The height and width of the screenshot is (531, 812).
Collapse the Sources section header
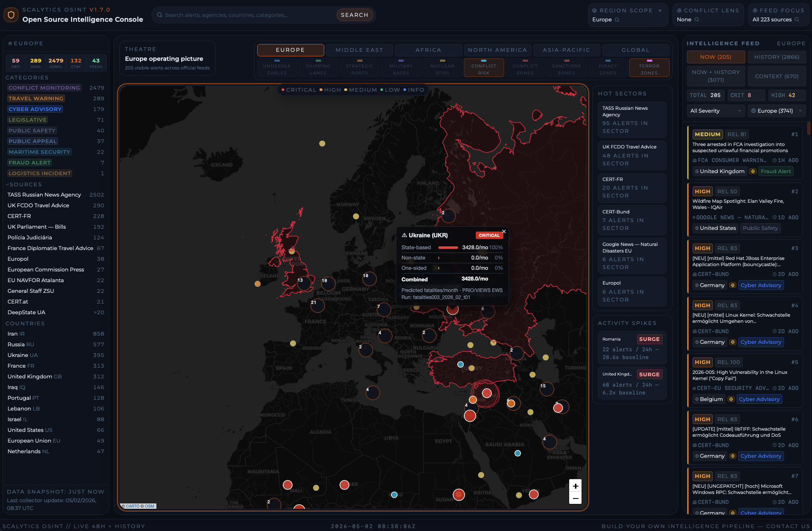(x=24, y=185)
